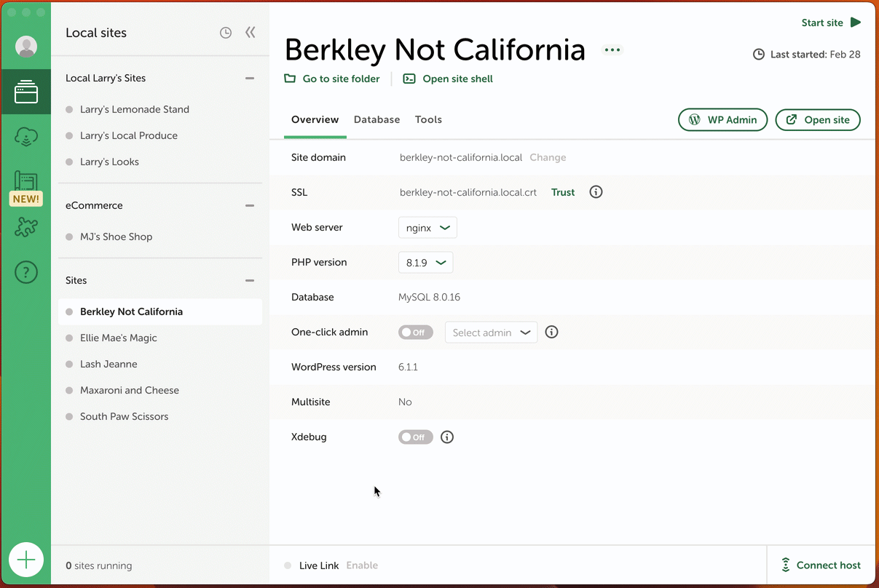Enable the Xdebug toggle switch

coord(416,437)
